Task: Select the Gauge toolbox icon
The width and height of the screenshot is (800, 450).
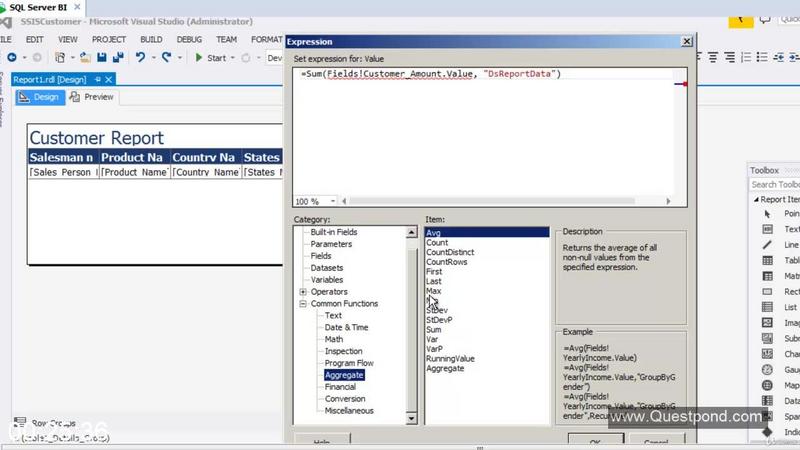Action: point(767,369)
